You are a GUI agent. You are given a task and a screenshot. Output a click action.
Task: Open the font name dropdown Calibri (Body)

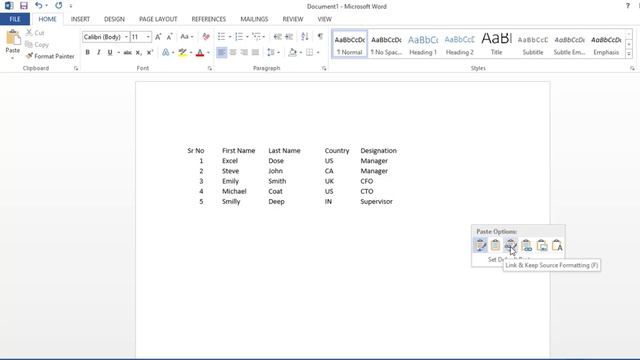coord(126,37)
